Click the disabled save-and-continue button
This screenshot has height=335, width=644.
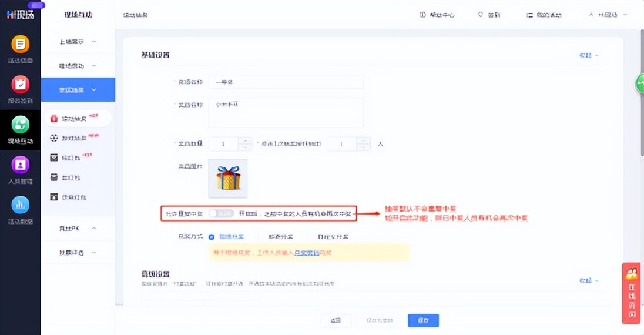coord(380,320)
